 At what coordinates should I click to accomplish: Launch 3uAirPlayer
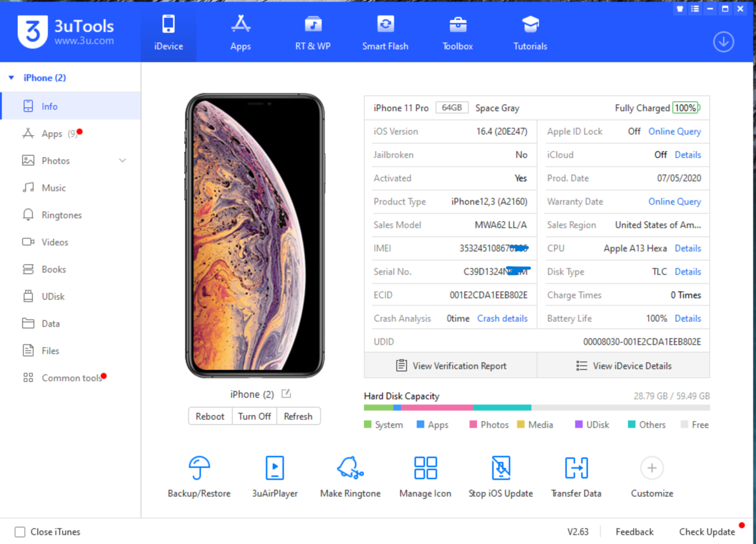pyautogui.click(x=274, y=475)
